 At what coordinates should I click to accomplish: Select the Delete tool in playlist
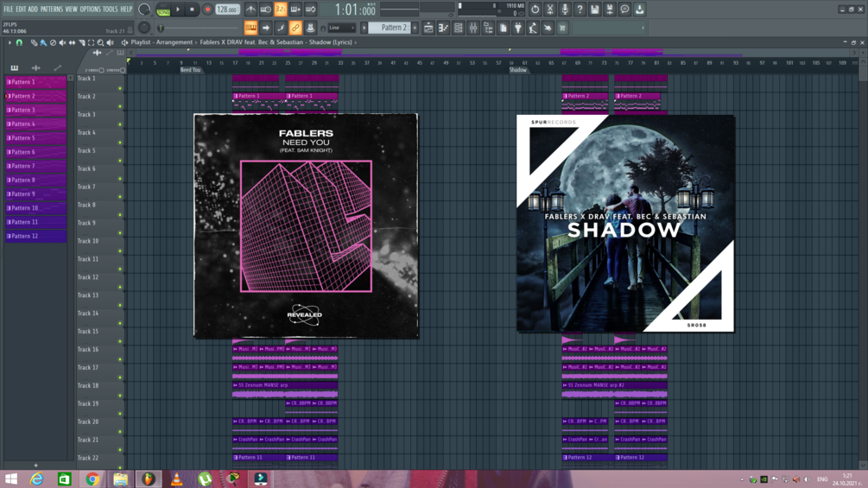[x=53, y=42]
